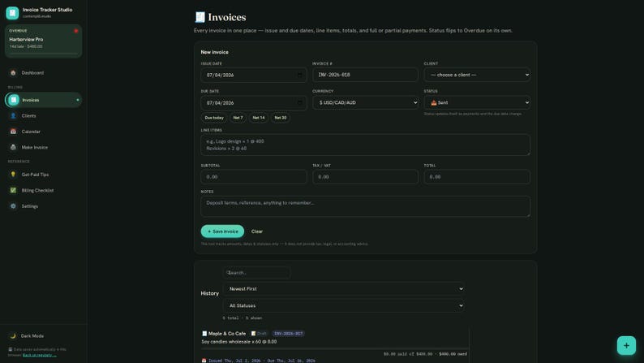Click the INV-2026-017 invoice badge
The height and width of the screenshot is (363, 644).
coord(288,334)
